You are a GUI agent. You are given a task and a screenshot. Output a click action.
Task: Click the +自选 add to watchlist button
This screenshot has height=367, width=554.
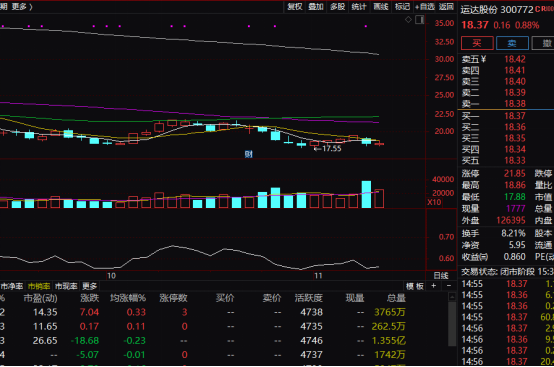click(x=425, y=6)
